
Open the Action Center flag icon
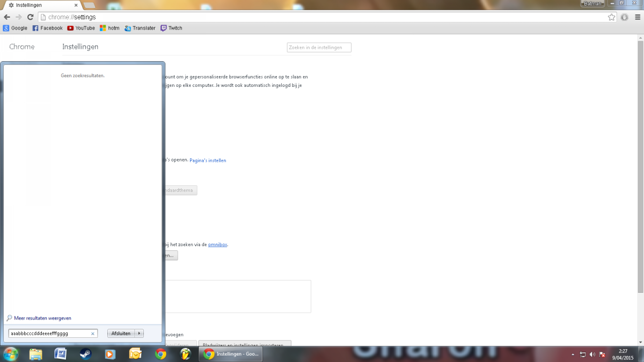coord(602,354)
